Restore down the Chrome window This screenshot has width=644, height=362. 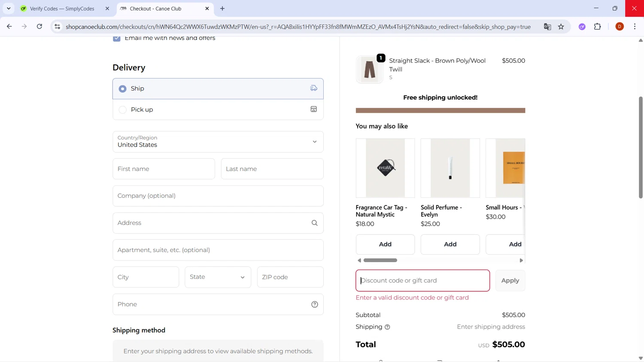615,8
